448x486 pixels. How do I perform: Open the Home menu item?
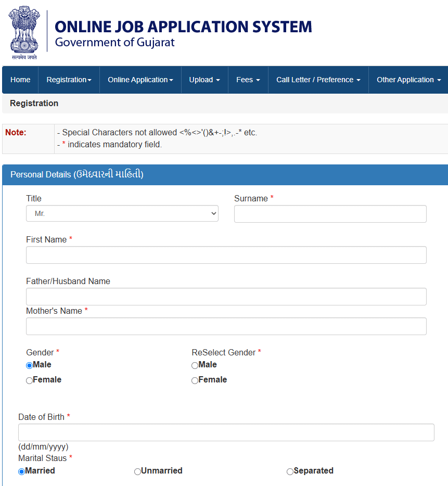click(x=20, y=80)
